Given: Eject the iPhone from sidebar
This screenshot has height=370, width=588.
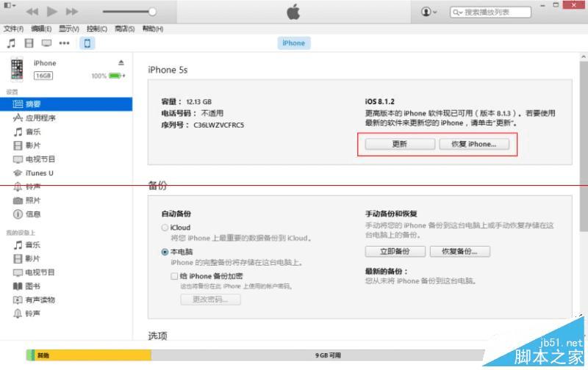Looking at the screenshot, I should pos(121,62).
